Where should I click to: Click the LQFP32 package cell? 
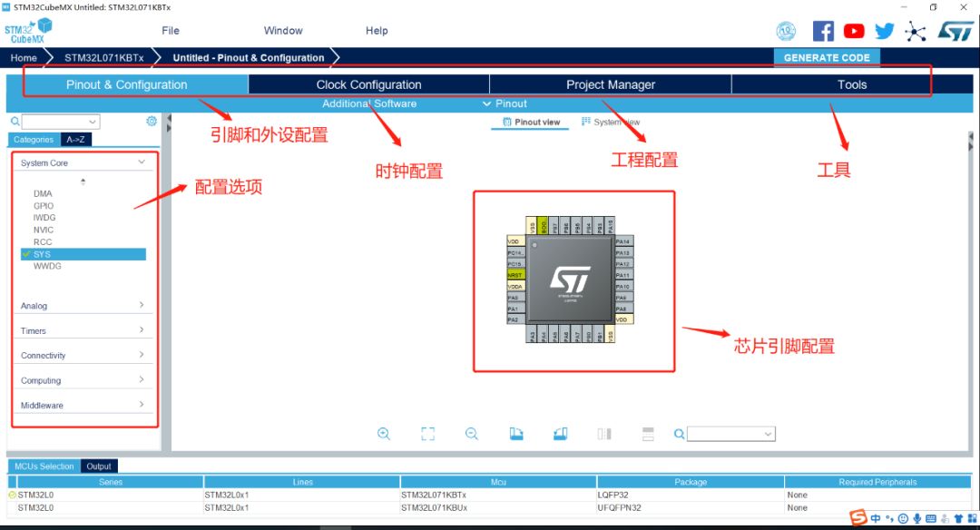click(x=690, y=495)
